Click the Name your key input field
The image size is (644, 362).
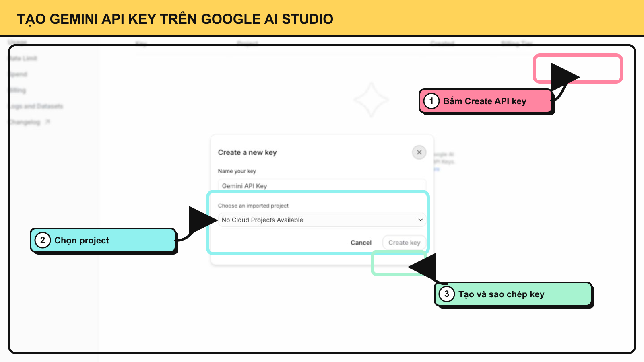click(322, 185)
